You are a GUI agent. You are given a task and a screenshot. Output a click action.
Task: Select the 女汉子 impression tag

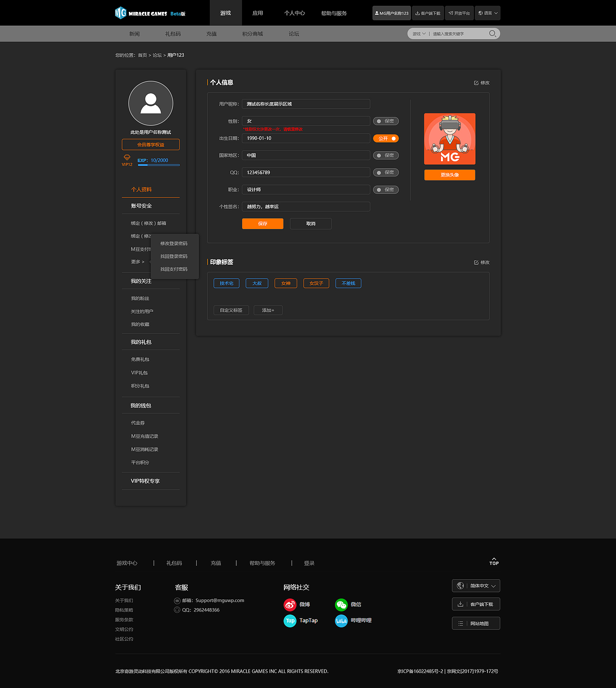(x=316, y=283)
